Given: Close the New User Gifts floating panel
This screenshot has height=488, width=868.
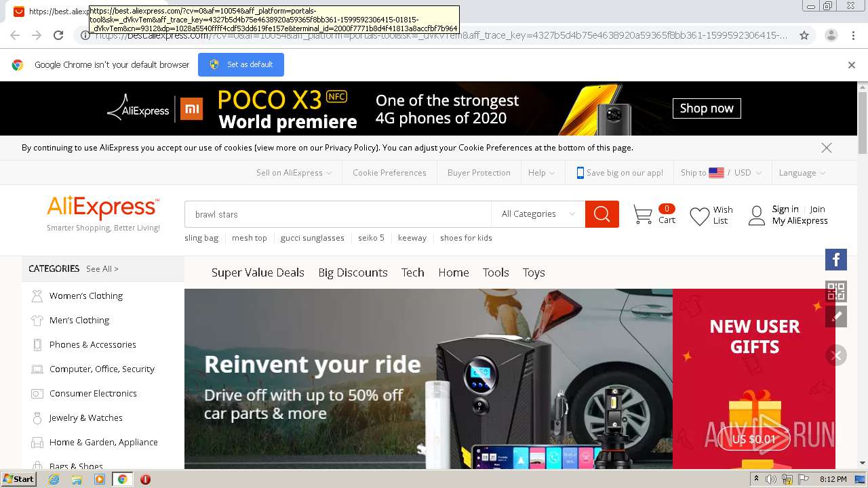Looking at the screenshot, I should [836, 355].
